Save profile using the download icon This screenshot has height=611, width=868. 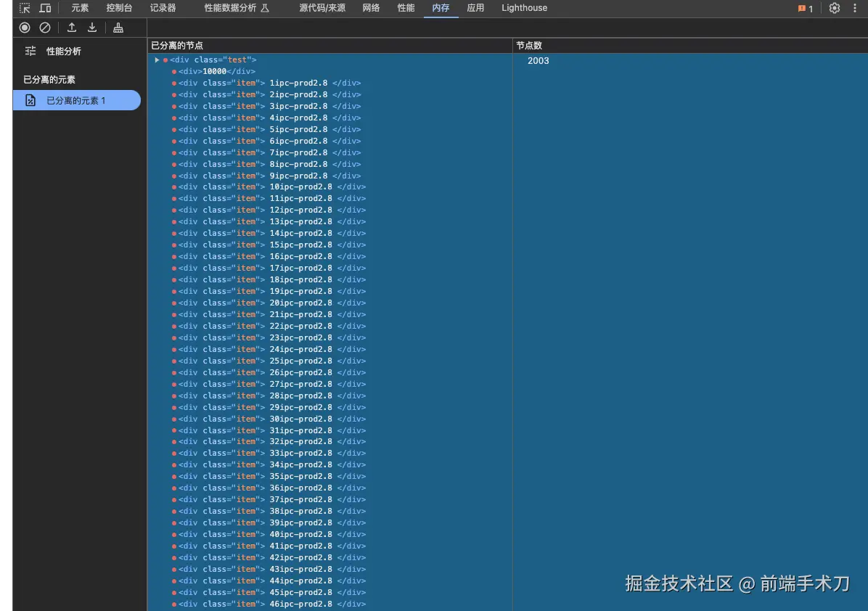point(92,28)
